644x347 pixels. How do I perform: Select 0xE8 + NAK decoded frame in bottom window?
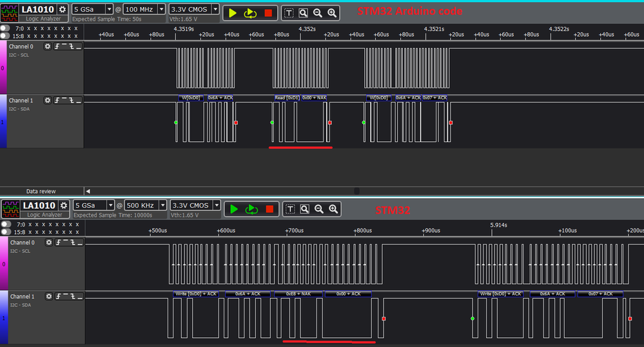click(298, 294)
